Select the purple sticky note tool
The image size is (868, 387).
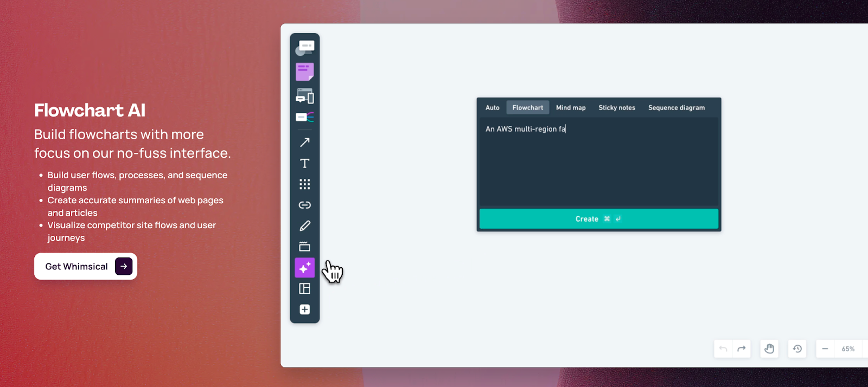tap(304, 72)
